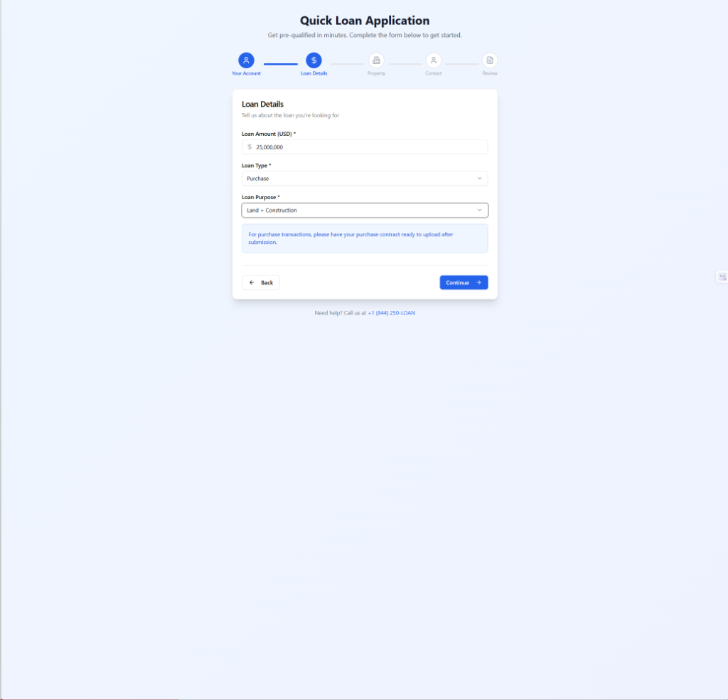Click the dollar sign in Loan Amount field
The image size is (728, 700).
click(250, 147)
